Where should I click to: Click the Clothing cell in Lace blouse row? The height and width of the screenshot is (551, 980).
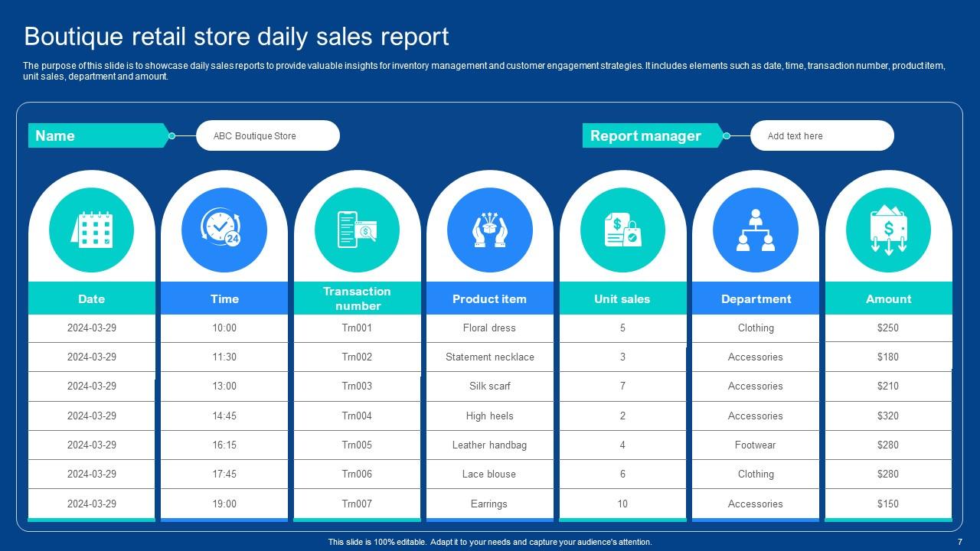point(756,474)
